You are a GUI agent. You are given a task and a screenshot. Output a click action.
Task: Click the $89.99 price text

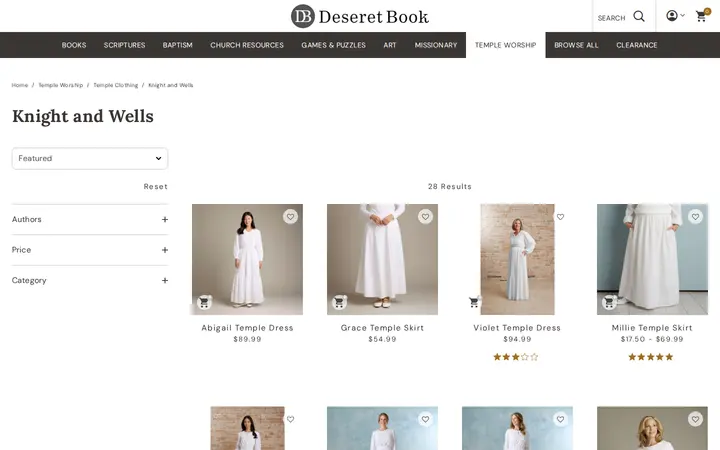[x=248, y=339]
